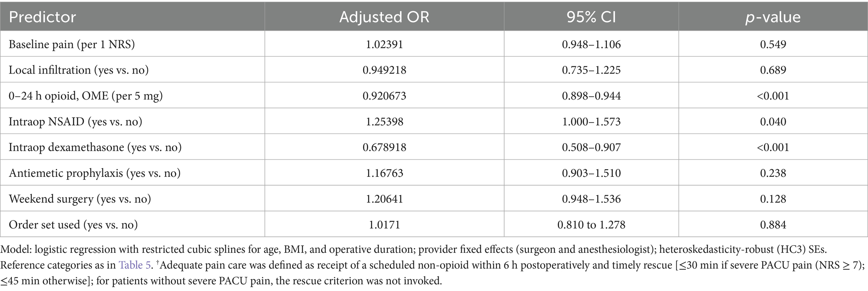Screen dimensions: 868x291
Task: Select the odds ratio value 0.678918
Action: 384,147
